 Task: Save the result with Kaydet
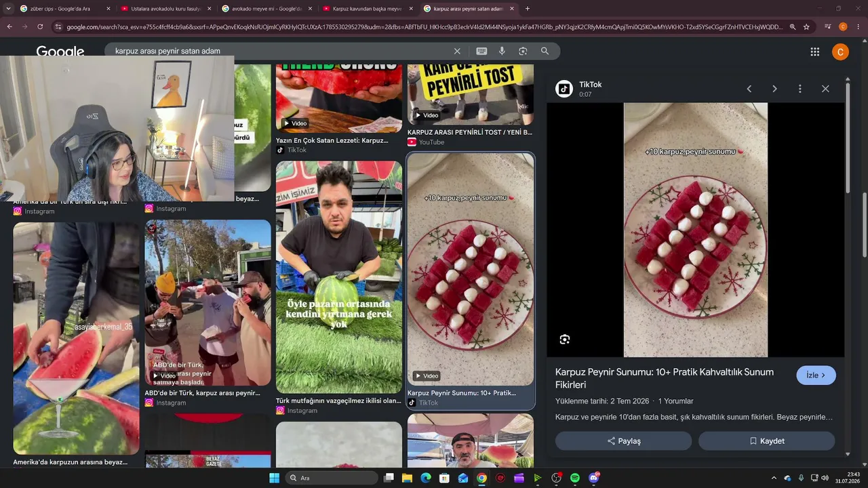[x=767, y=441]
